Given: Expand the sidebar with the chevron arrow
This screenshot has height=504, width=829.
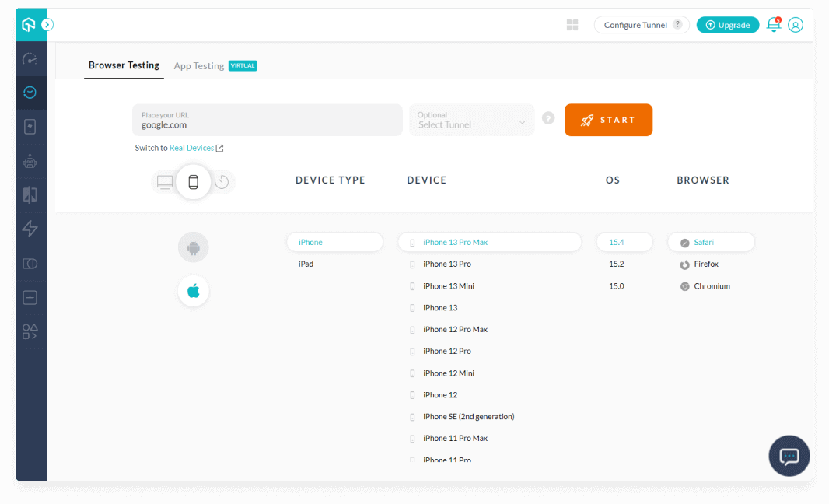Looking at the screenshot, I should (x=47, y=24).
